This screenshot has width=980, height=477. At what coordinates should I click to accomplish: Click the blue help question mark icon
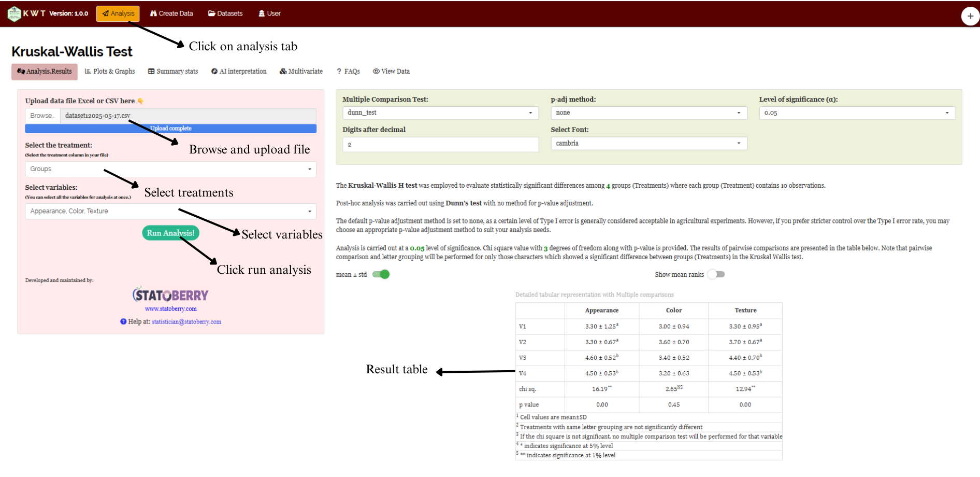click(x=123, y=321)
